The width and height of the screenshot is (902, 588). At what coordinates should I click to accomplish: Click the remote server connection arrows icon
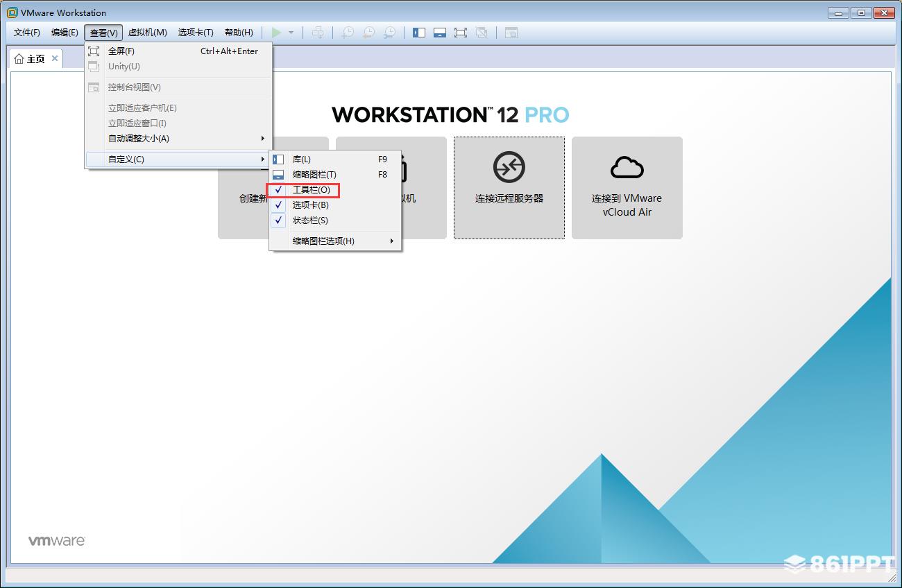(x=509, y=167)
